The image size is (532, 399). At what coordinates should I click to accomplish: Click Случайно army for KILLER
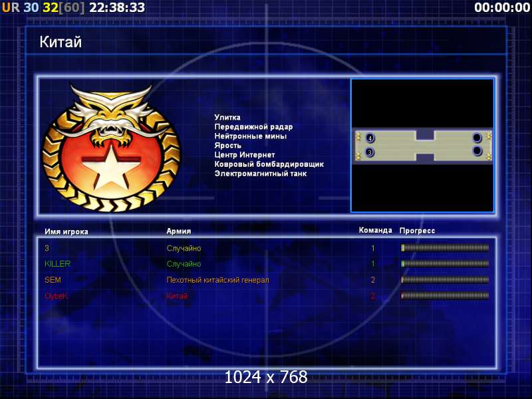(x=184, y=264)
